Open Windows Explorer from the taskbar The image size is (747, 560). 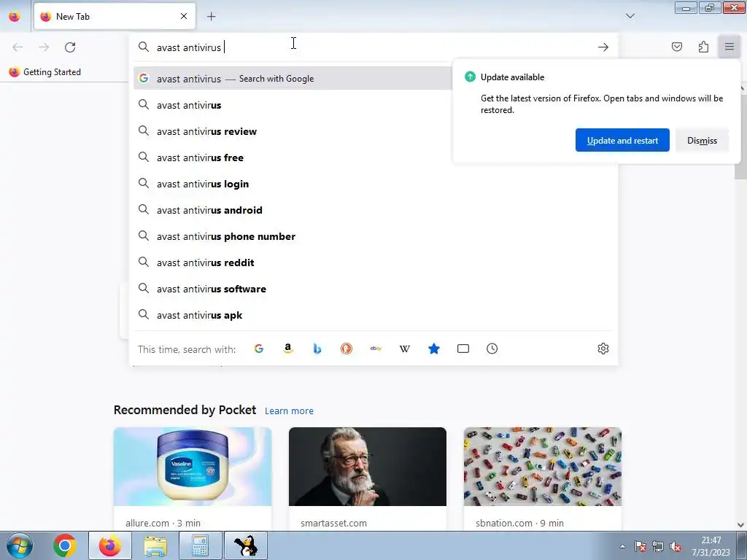(x=155, y=545)
